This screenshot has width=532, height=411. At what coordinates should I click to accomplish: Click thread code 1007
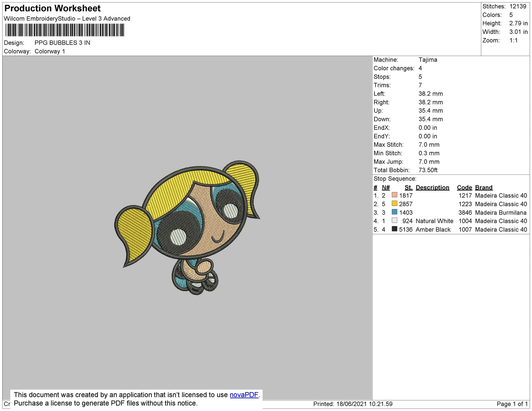click(x=465, y=229)
